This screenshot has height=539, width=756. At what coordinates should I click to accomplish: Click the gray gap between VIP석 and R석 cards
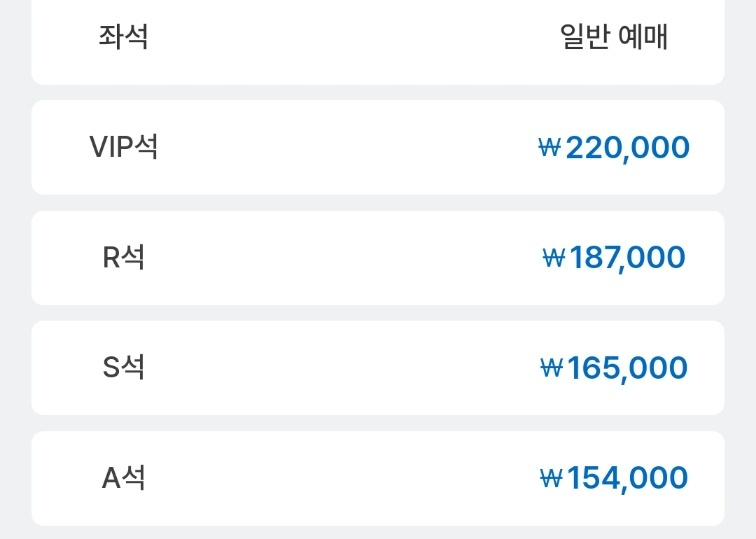(378, 202)
